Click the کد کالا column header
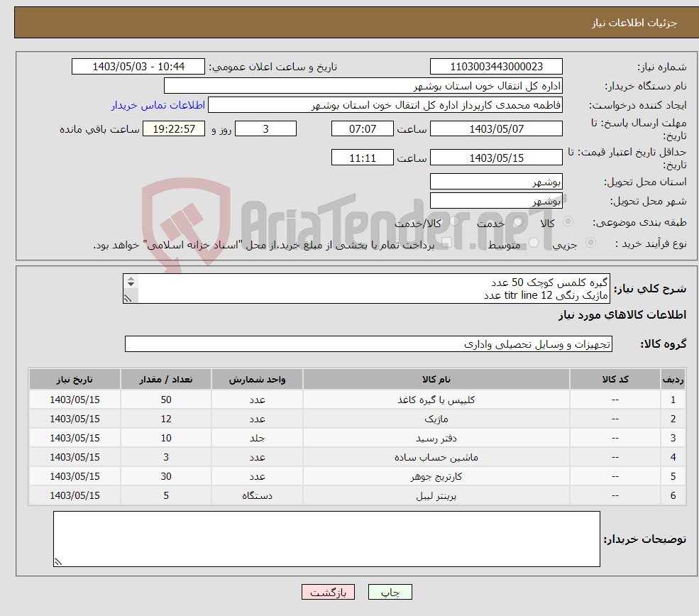This screenshot has width=699, height=616. click(x=615, y=379)
